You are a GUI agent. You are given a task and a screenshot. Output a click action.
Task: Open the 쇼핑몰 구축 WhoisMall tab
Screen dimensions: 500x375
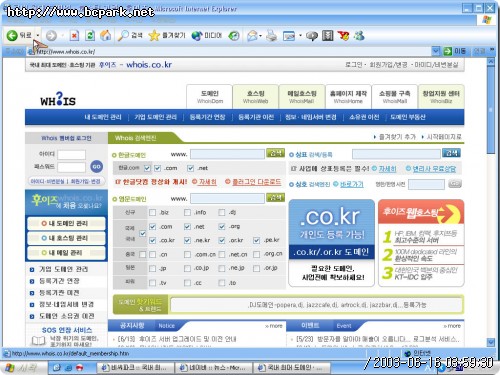[x=394, y=96]
